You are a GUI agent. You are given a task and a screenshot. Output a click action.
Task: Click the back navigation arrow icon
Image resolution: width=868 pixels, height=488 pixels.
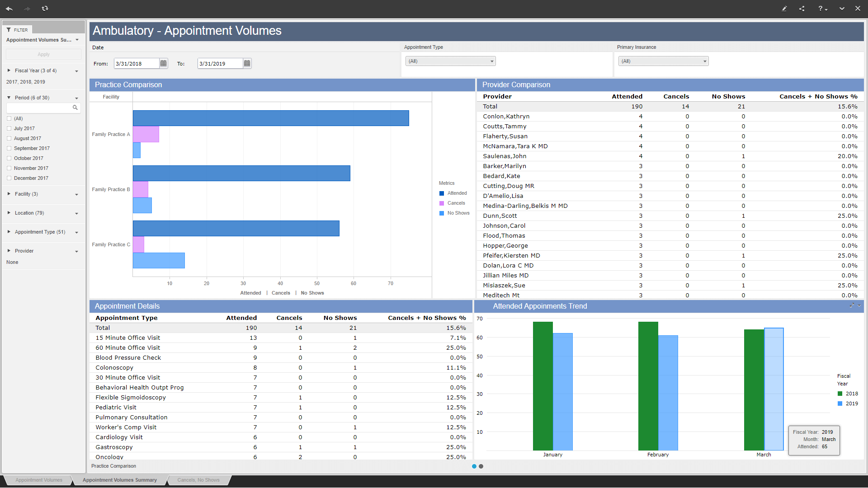coord(9,8)
